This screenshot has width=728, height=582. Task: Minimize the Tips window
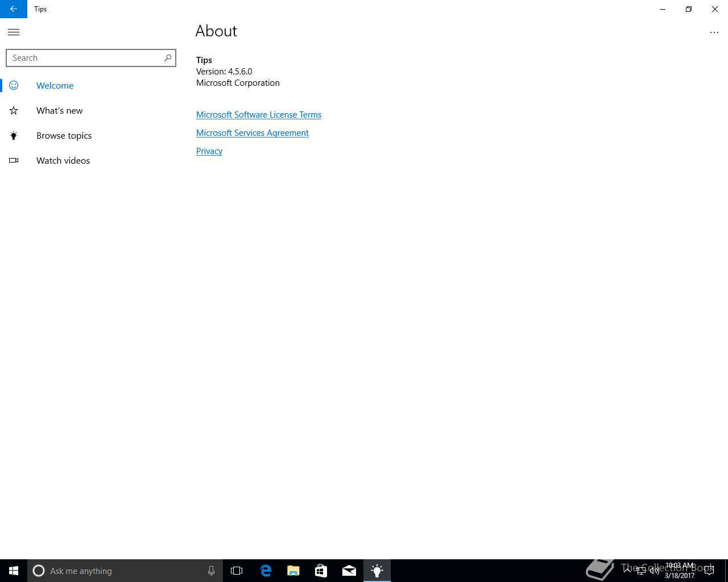click(x=663, y=9)
